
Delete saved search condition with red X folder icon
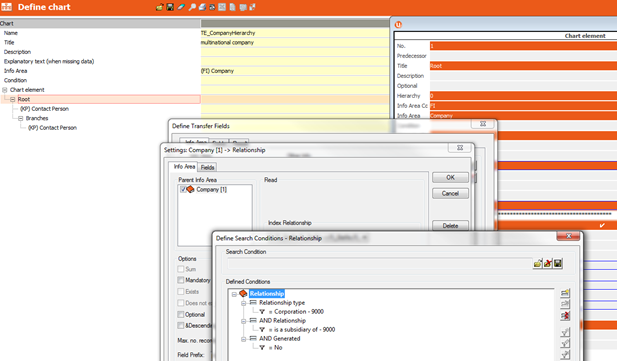pos(548,263)
